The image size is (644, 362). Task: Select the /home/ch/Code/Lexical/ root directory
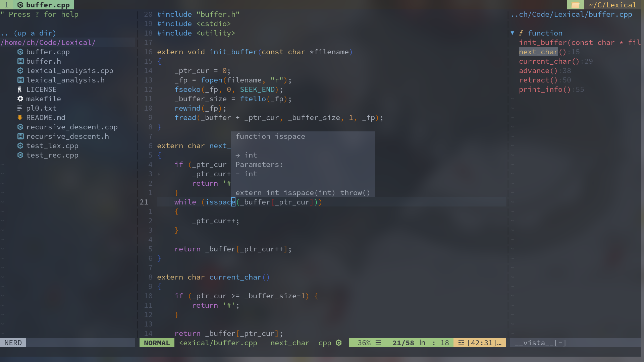(48, 43)
